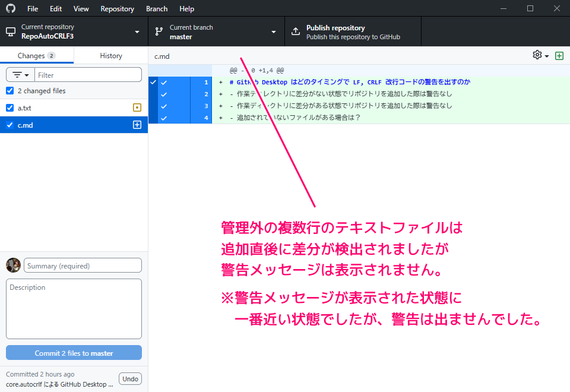Toggle the '2 changed files' select-all checkbox
Screen dimensions: 570x392
[9, 91]
